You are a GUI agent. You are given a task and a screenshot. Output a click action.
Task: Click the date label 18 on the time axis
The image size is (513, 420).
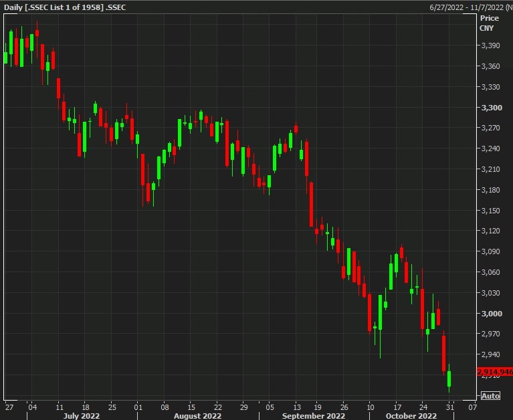point(86,407)
